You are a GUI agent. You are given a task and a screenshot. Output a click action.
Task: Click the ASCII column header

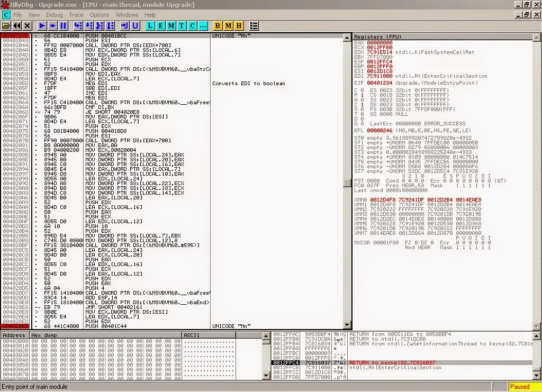pyautogui.click(x=209, y=335)
